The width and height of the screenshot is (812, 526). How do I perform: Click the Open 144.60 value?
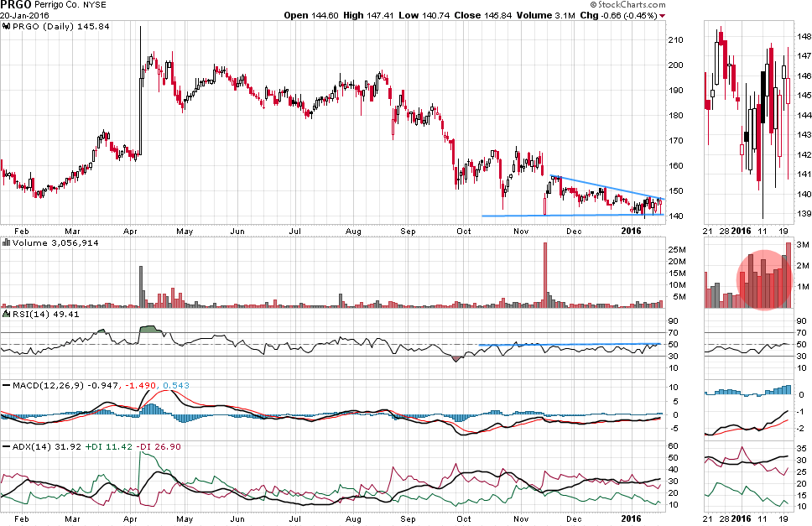tap(311, 16)
